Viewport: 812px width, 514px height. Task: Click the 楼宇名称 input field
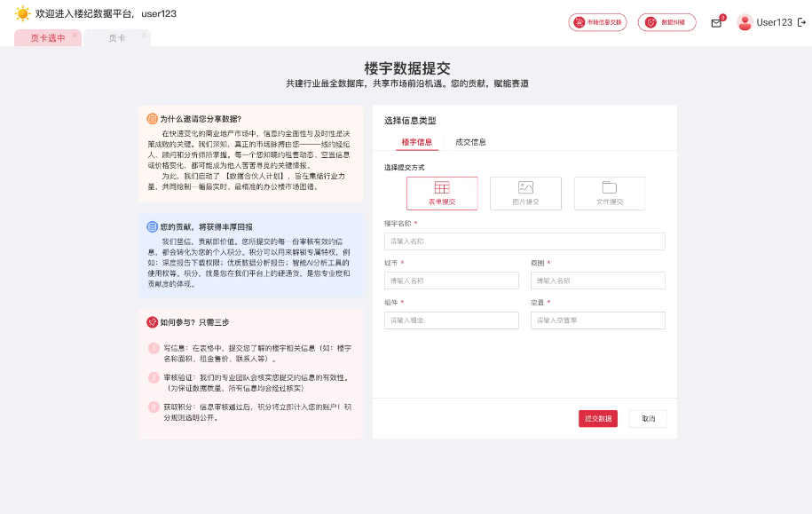tap(524, 241)
